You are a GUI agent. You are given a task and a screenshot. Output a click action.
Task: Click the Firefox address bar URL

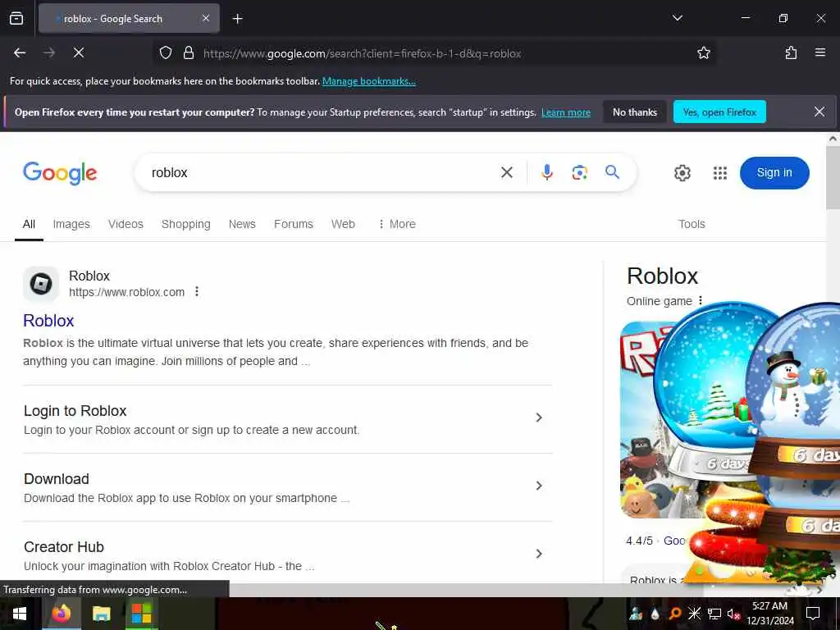[x=362, y=53]
